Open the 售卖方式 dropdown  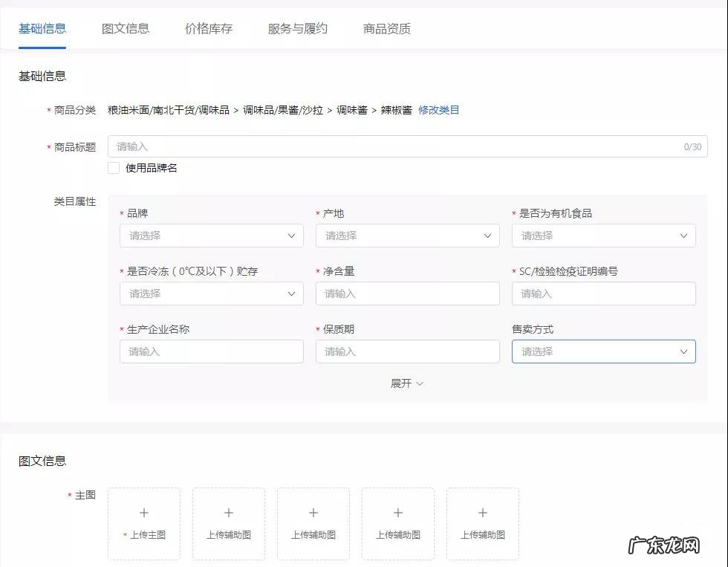tap(604, 351)
